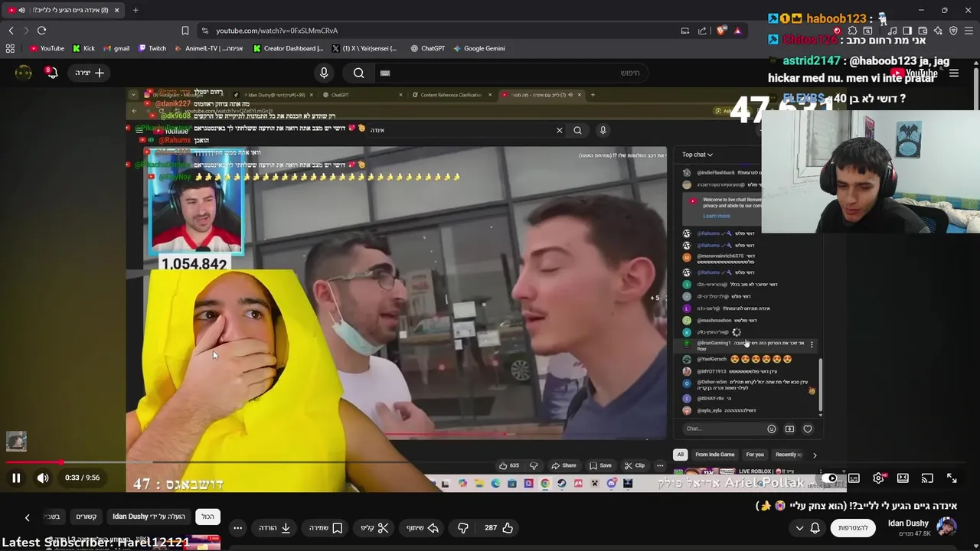Switch to theater mode icon
Viewport: 980px width, 551px height.
[x=903, y=478]
